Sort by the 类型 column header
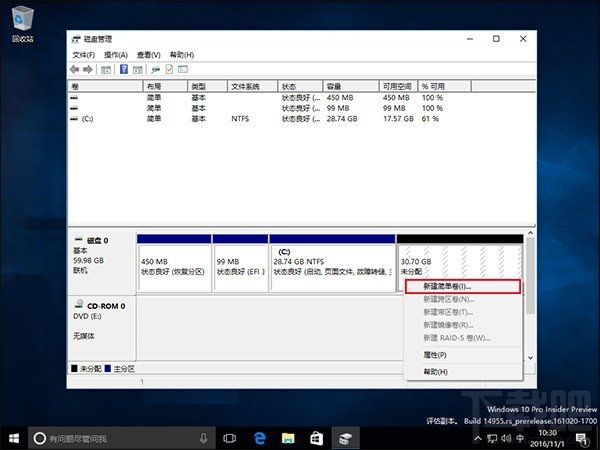600x450 pixels. (208, 86)
